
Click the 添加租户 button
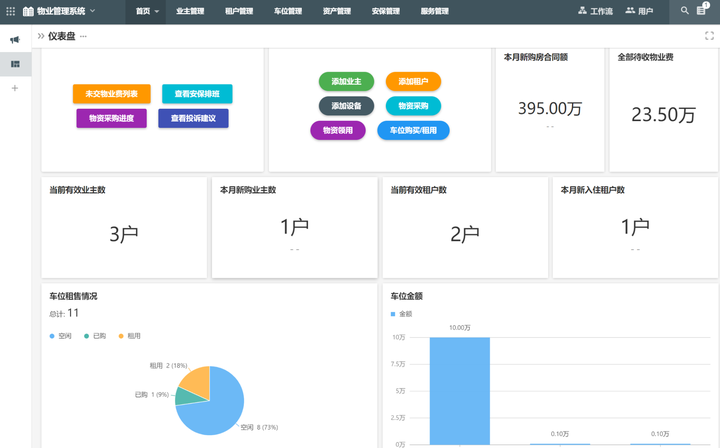(x=413, y=81)
